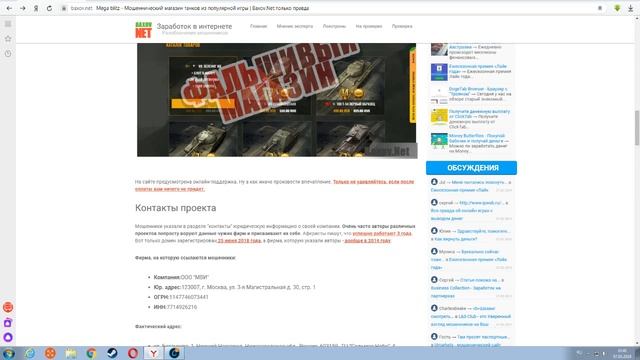Launch Google Chrome from the taskbar
The image size is (640, 360).
tap(91, 353)
